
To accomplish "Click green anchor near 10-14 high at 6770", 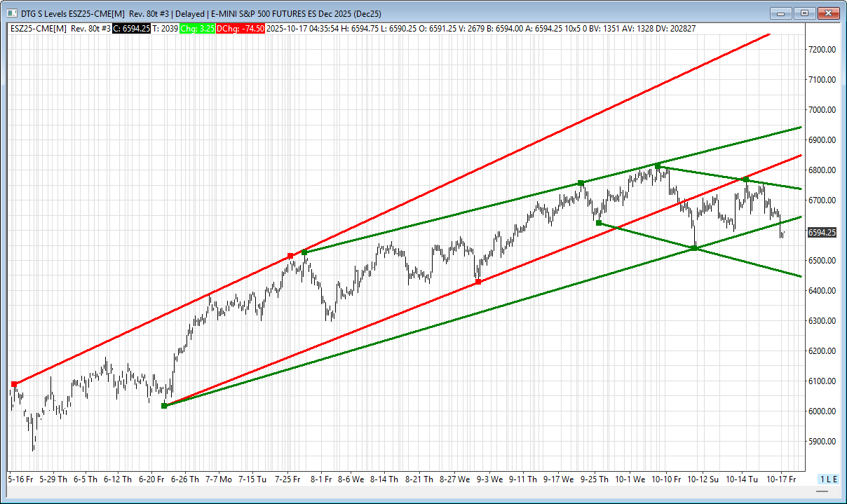I will (745, 179).
